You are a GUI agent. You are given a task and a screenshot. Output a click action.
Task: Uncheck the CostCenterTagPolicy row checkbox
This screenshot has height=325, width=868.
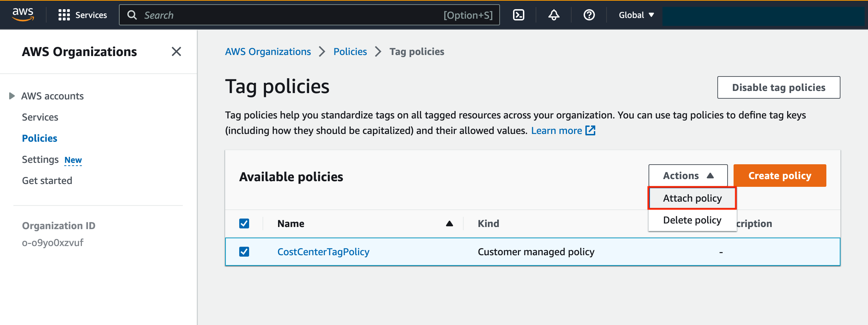pos(244,251)
